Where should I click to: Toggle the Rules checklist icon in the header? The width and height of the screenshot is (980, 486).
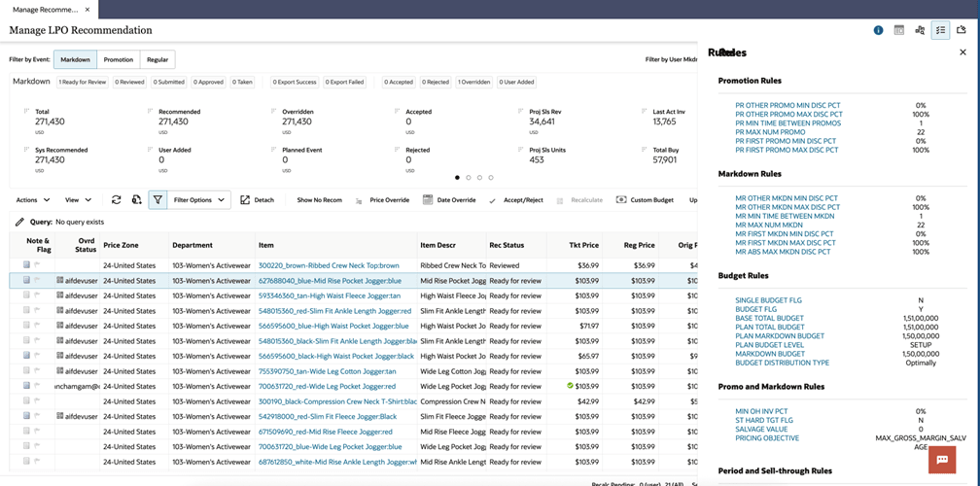click(x=940, y=30)
